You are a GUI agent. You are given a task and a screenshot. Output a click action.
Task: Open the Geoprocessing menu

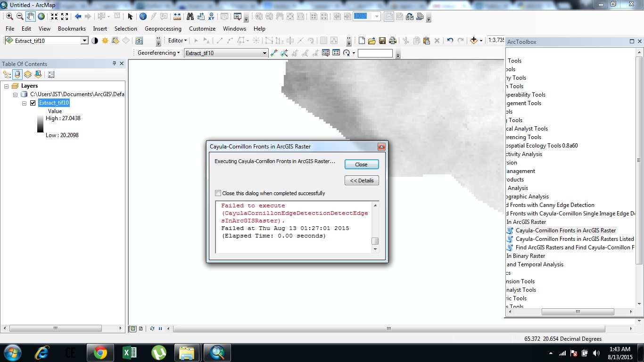tap(163, 29)
